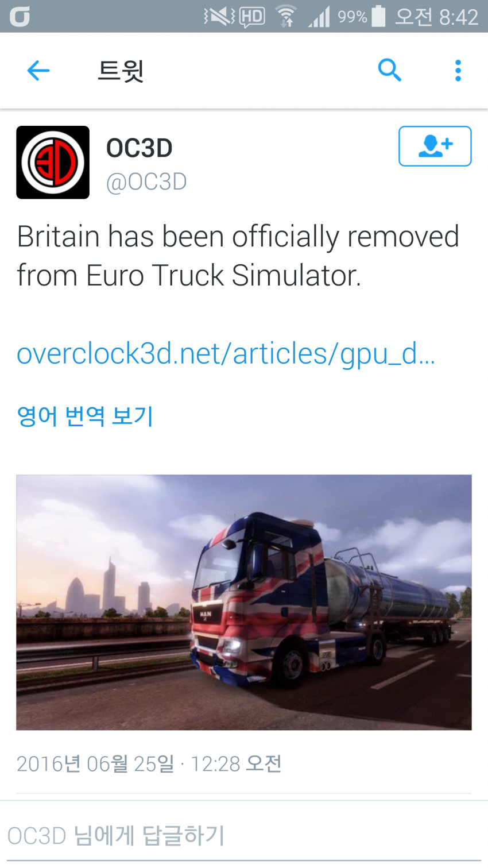Image resolution: width=488 pixels, height=868 pixels.
Task: Open the search magnifier icon
Action: click(x=389, y=70)
